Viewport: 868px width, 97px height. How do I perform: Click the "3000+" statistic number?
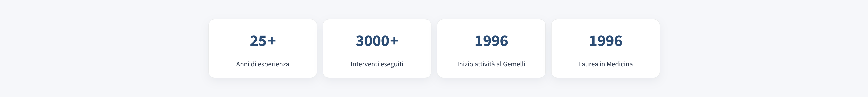(377, 41)
